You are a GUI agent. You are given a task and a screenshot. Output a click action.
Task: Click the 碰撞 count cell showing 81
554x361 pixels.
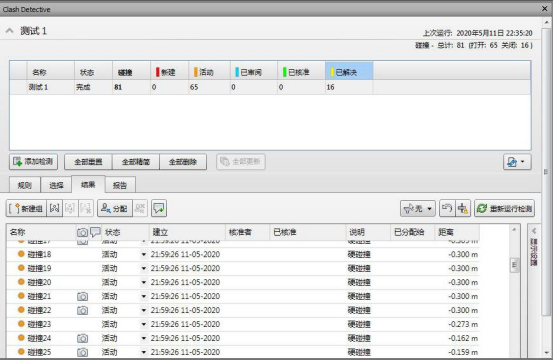pyautogui.click(x=131, y=87)
